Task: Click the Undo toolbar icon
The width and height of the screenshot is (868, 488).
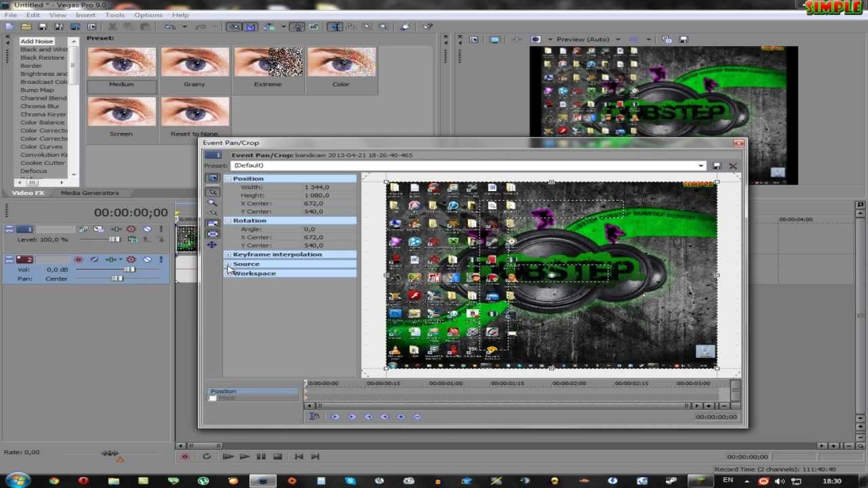Action: 170,26
